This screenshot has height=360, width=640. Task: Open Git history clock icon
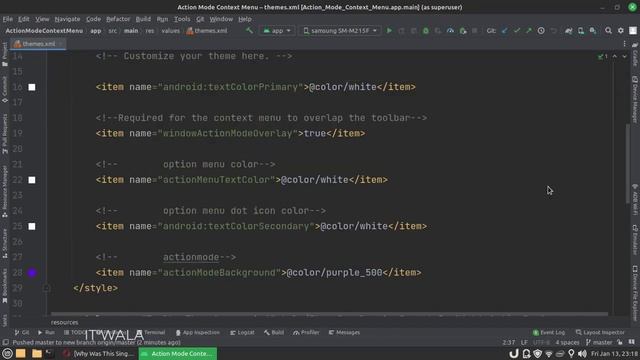(541, 31)
